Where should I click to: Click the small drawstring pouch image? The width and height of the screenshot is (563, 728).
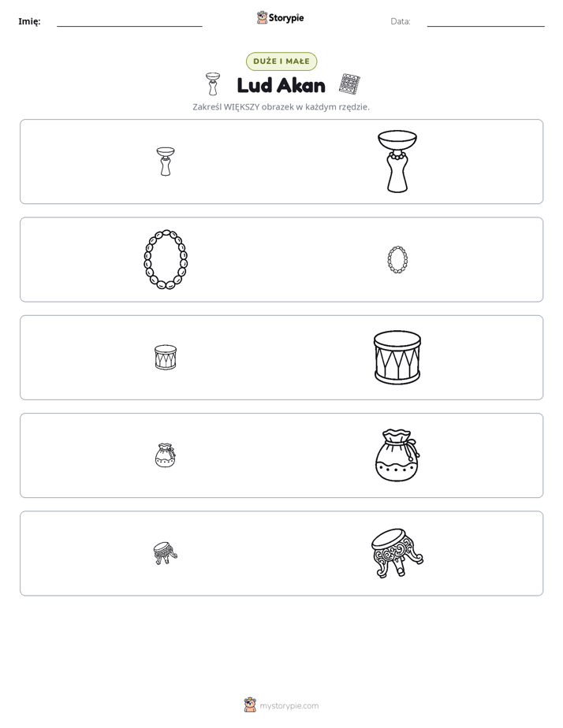(165, 455)
